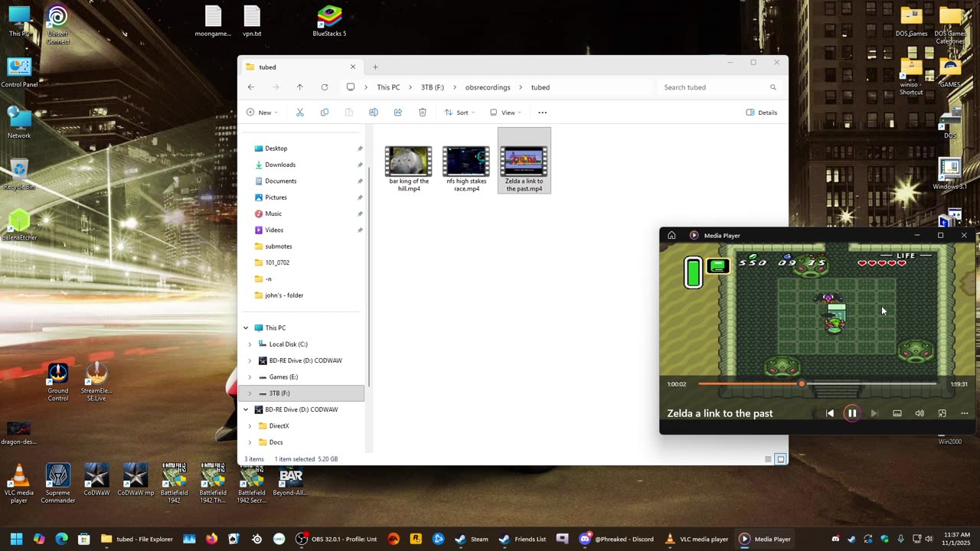
Task: Open Pictures in the sidebar
Action: [276, 197]
